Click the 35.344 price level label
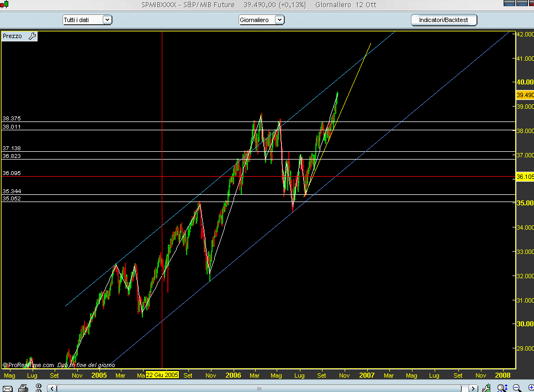The width and height of the screenshot is (534, 392). [12, 192]
